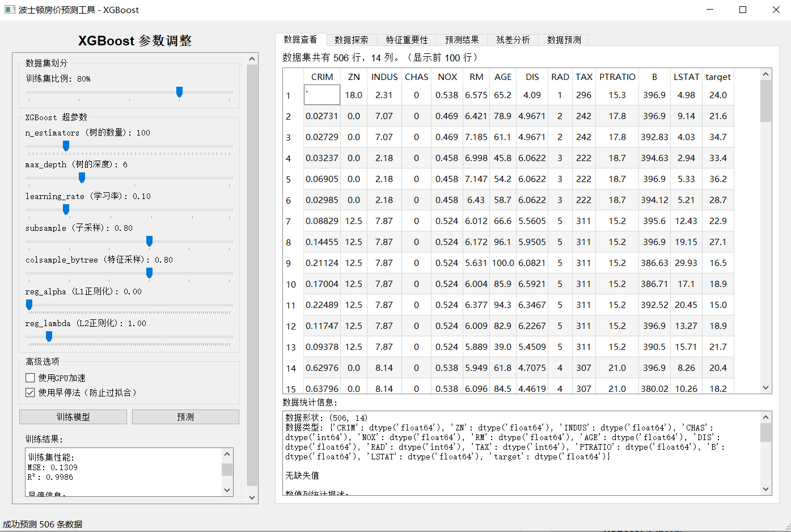Click the parameter panel scroll-down arrow
This screenshot has height=532, width=791.
(252, 497)
